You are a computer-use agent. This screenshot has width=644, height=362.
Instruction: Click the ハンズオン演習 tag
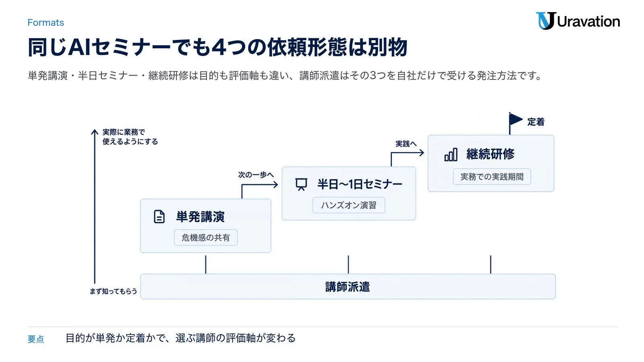pos(349,205)
